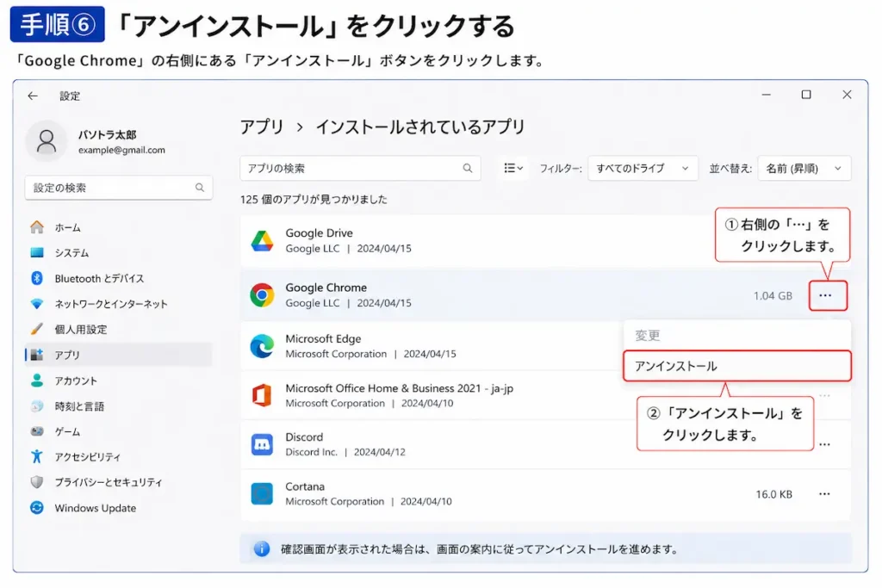Click the Google Chrome app icon

point(262,295)
